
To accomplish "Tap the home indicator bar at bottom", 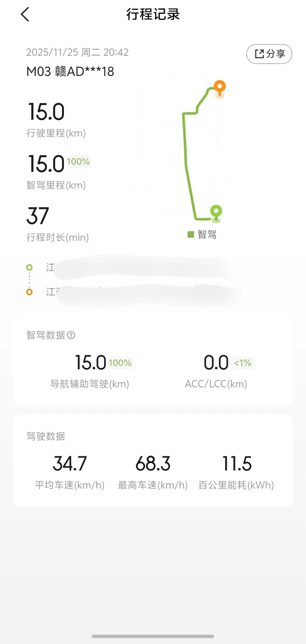I will 153,636.
